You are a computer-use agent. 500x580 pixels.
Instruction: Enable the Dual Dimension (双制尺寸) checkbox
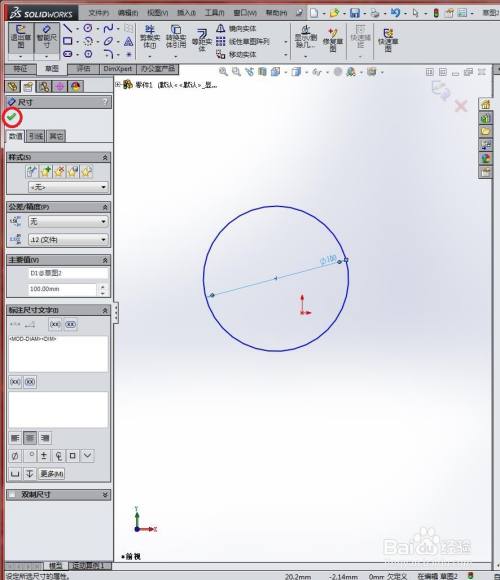click(12, 494)
